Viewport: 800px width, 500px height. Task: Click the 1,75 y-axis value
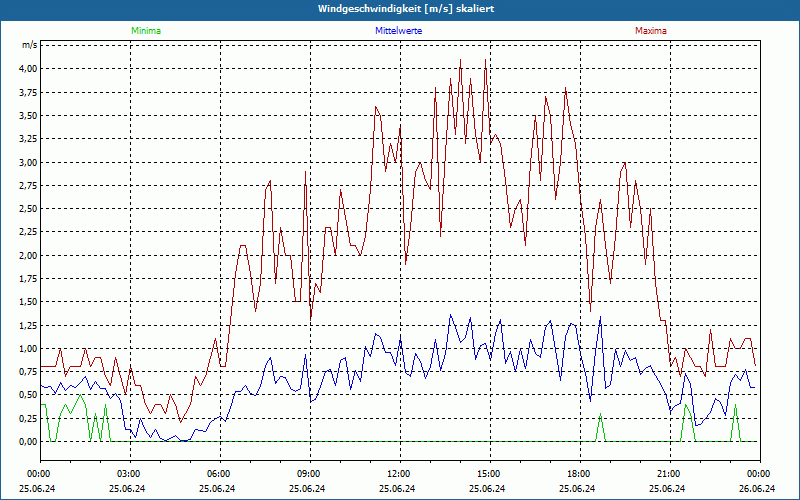28,279
